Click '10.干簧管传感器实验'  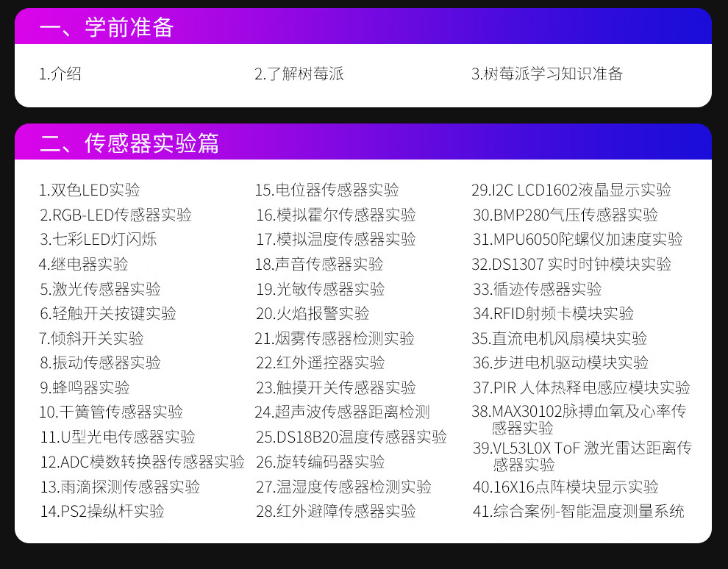coord(111,412)
